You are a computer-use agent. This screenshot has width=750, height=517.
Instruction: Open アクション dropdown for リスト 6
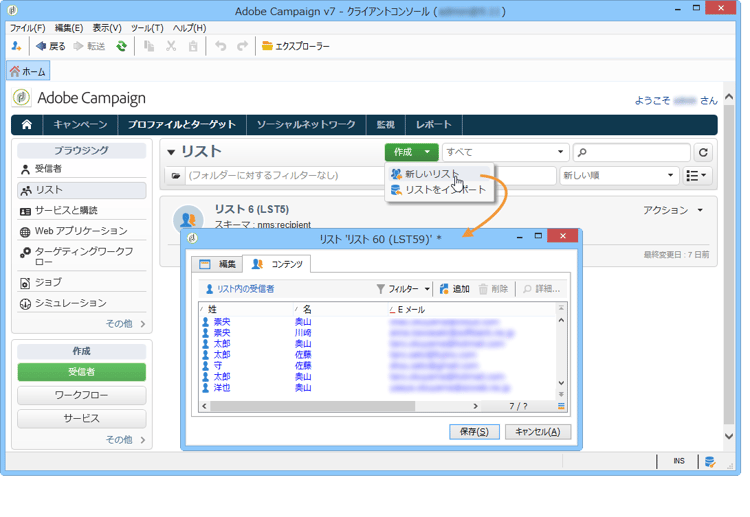pyautogui.click(x=673, y=210)
